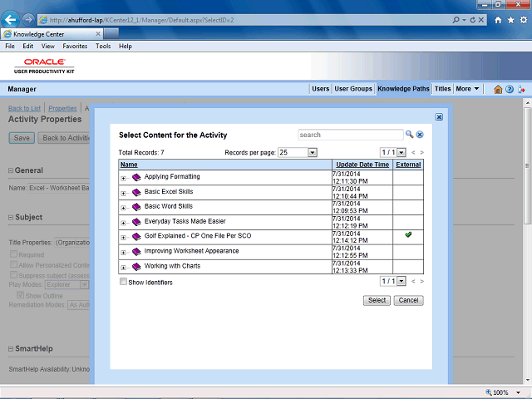This screenshot has width=532, height=399.
Task: Click in the search input field
Action: click(351, 135)
